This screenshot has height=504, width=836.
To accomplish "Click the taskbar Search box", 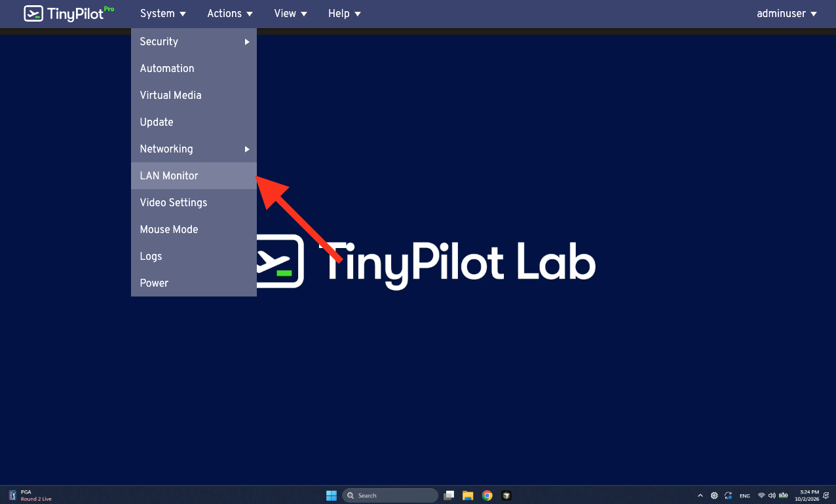I will (x=390, y=495).
